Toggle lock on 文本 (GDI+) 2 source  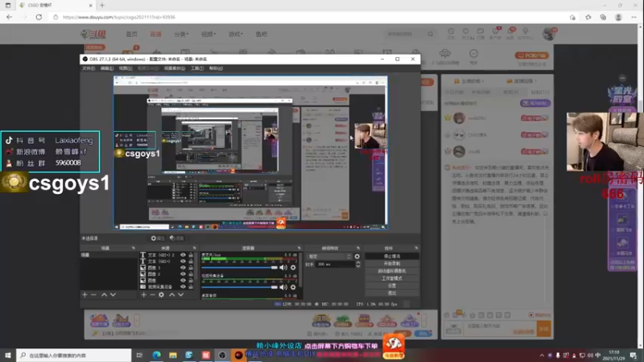[191, 255]
